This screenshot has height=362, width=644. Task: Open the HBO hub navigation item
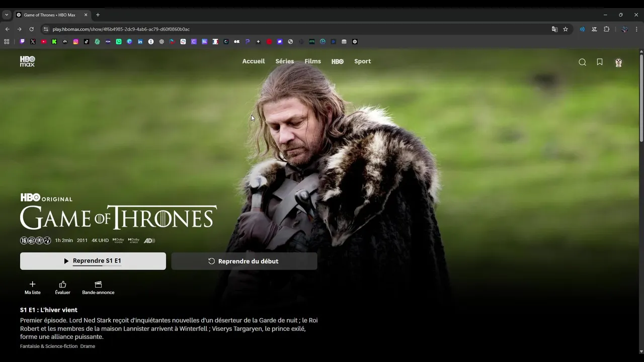[x=338, y=61]
